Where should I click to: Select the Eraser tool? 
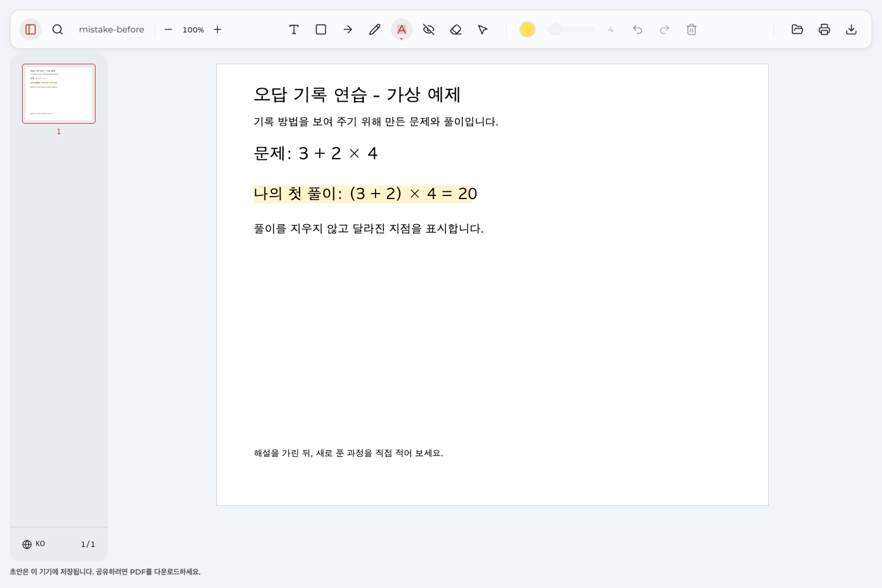pos(456,29)
